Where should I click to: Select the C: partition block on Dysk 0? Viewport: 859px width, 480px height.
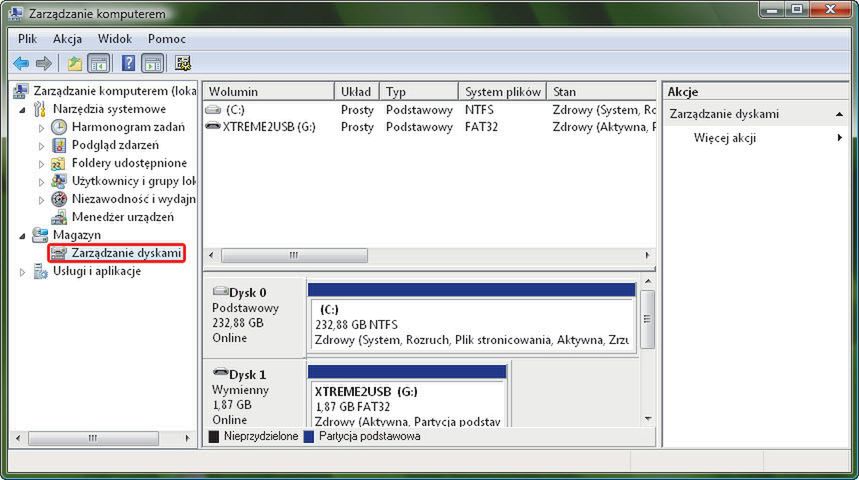point(472,317)
